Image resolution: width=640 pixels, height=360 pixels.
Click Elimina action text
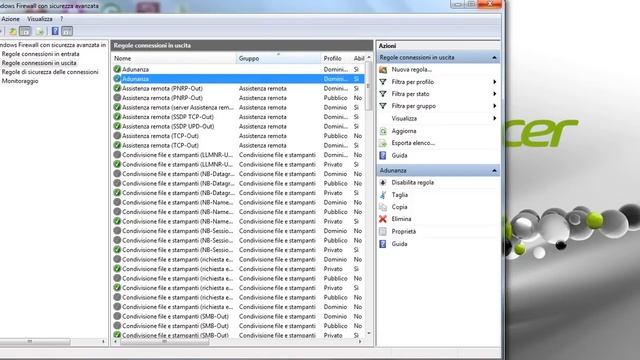point(401,219)
